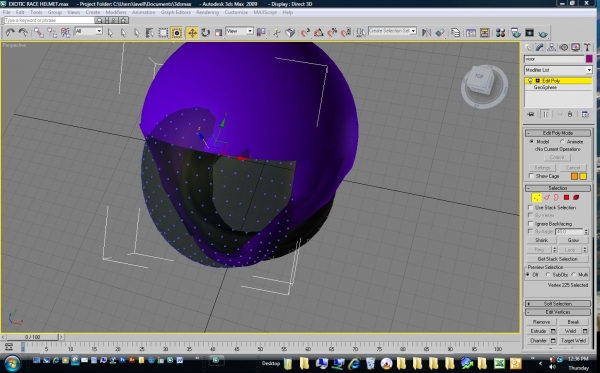Click the visor object color swatch
Image resolution: width=600 pixels, height=373 pixels.
589,59
